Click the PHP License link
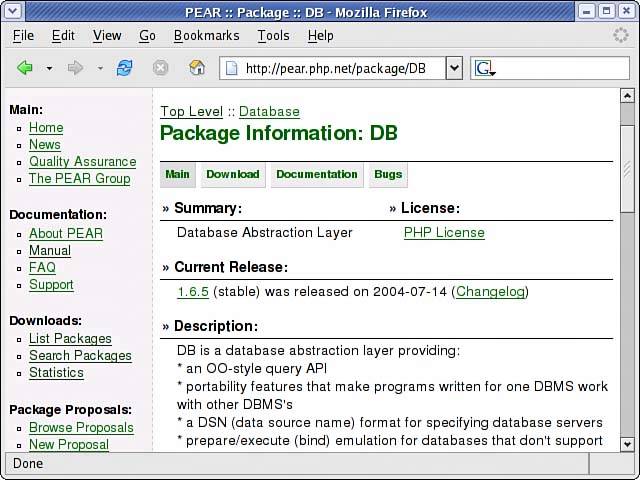The width and height of the screenshot is (640, 480). pyautogui.click(x=444, y=232)
